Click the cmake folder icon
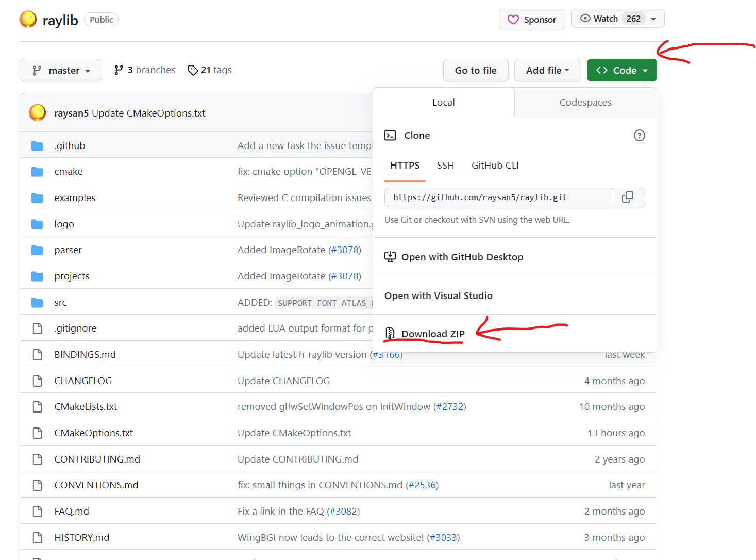This screenshot has height=560, width=756. (37, 172)
